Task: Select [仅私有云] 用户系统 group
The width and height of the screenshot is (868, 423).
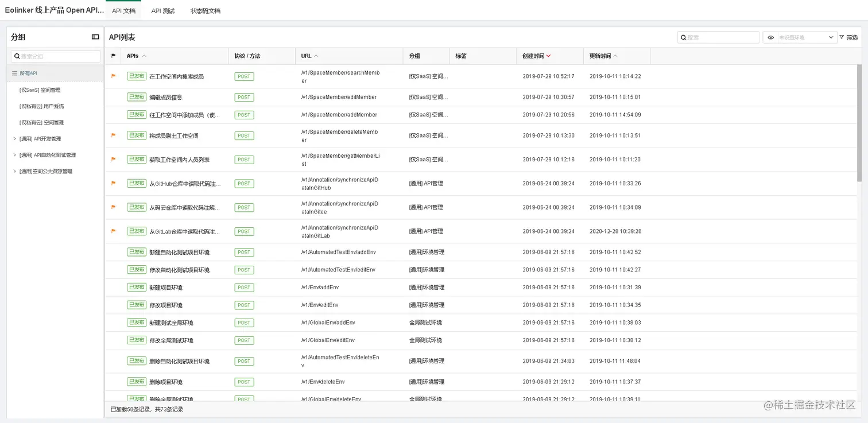Action: 41,106
